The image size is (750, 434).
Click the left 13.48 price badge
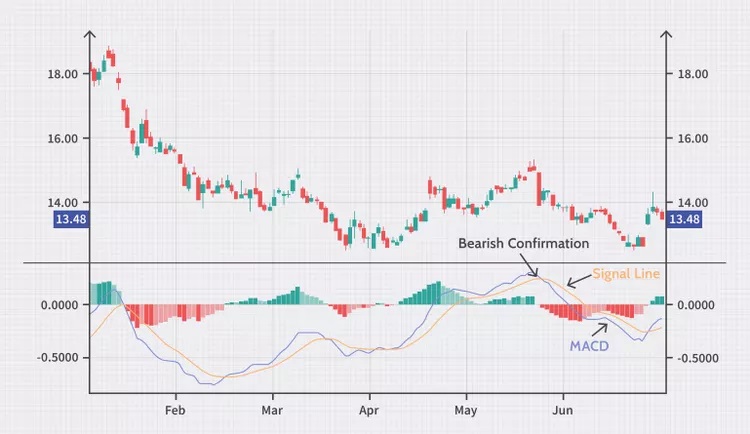pos(71,219)
